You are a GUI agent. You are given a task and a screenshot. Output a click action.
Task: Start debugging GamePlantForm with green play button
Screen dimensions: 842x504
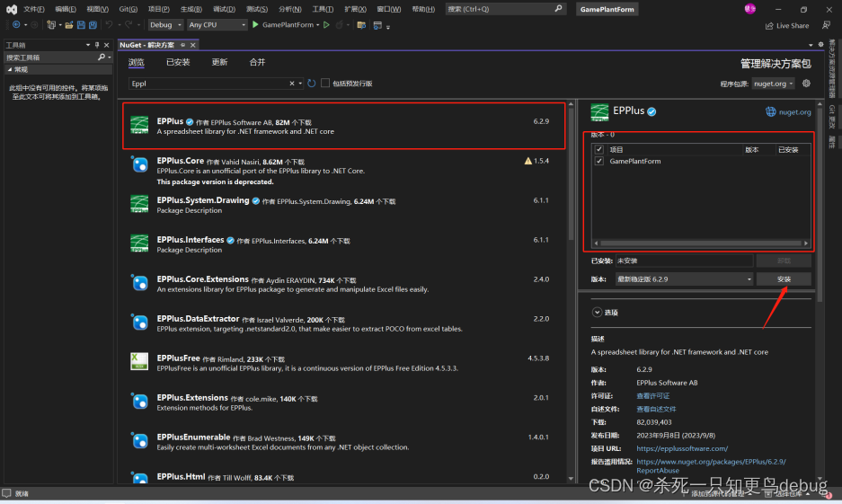[255, 24]
